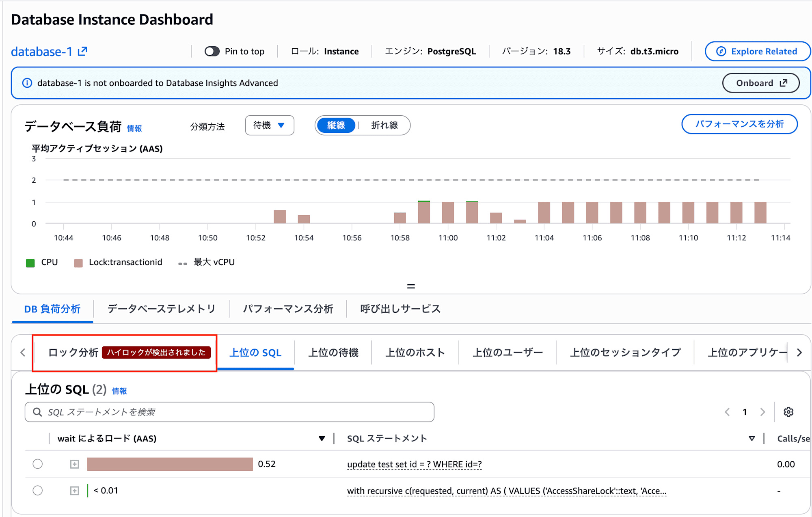The height and width of the screenshot is (517, 812).
Task: Click the search magnifier icon in the SQL search bar
Action: (x=37, y=411)
